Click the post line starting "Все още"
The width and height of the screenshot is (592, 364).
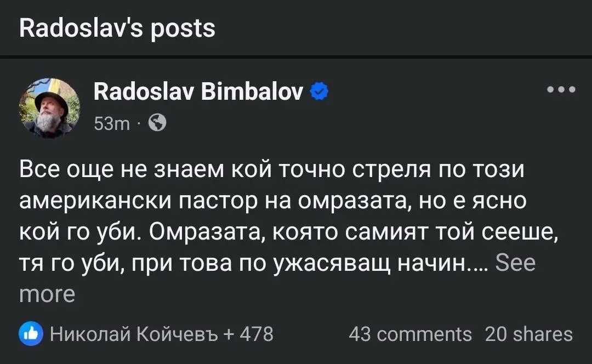click(272, 170)
